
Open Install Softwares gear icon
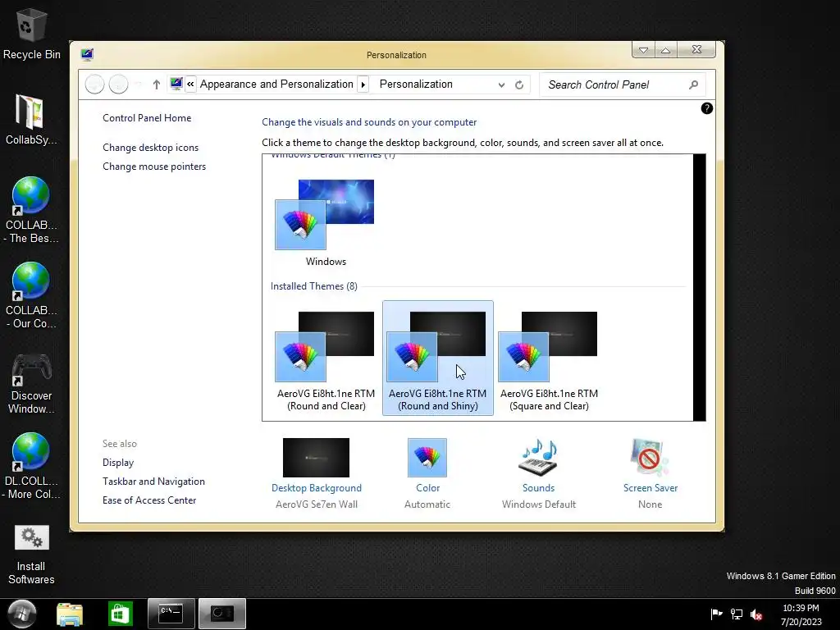point(31,555)
